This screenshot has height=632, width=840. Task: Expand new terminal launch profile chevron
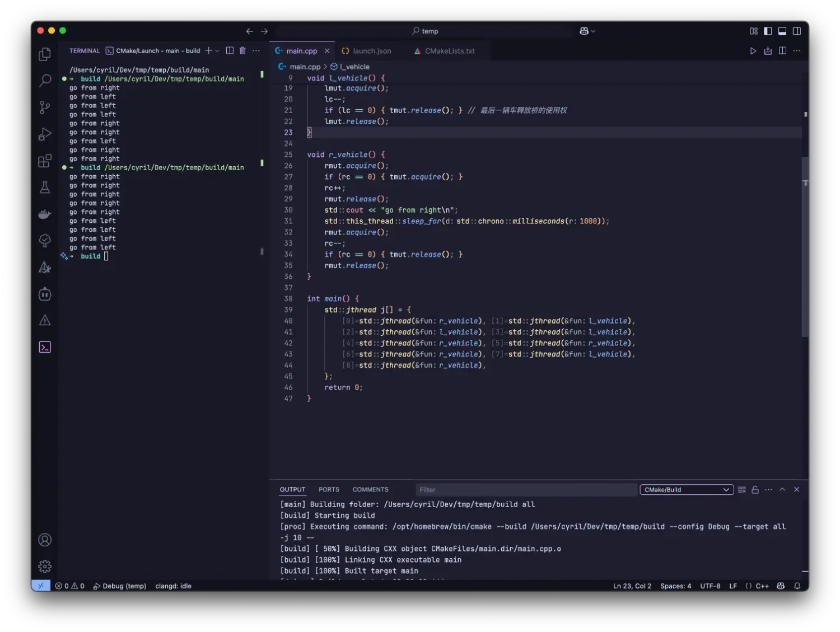coord(217,51)
